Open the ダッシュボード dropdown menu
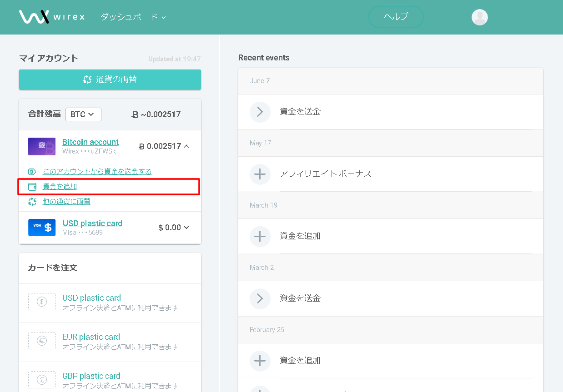 133,17
